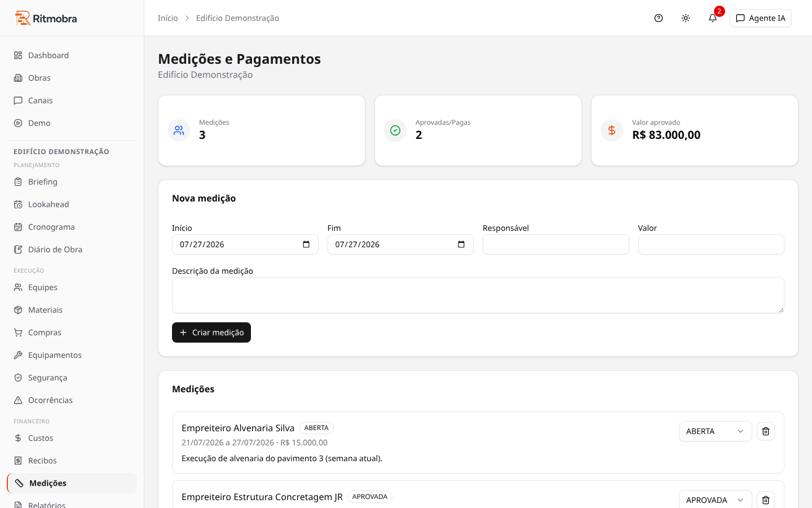Click the Compras shopping cart icon

tap(18, 332)
